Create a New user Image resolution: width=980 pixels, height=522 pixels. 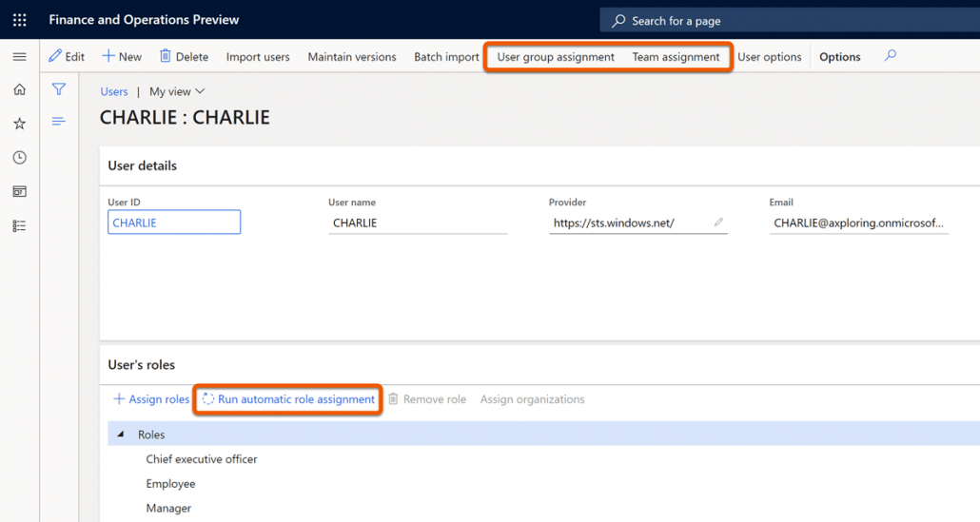[121, 56]
